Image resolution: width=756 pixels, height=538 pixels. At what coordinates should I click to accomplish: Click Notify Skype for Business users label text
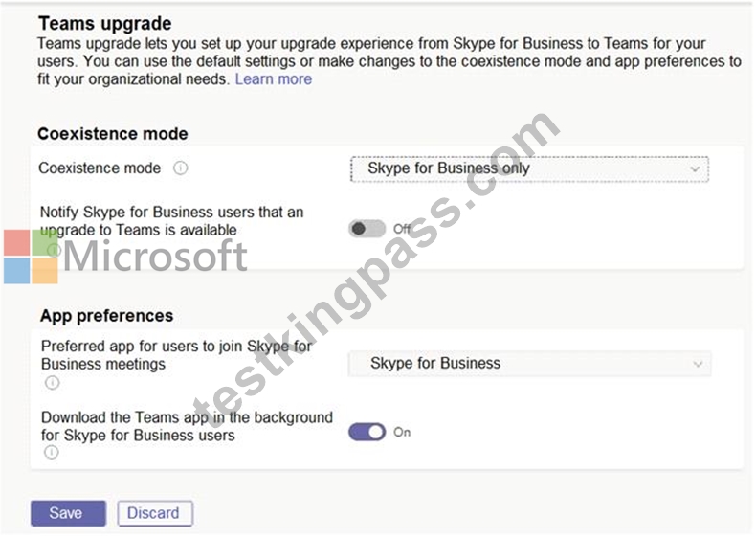coord(171,221)
